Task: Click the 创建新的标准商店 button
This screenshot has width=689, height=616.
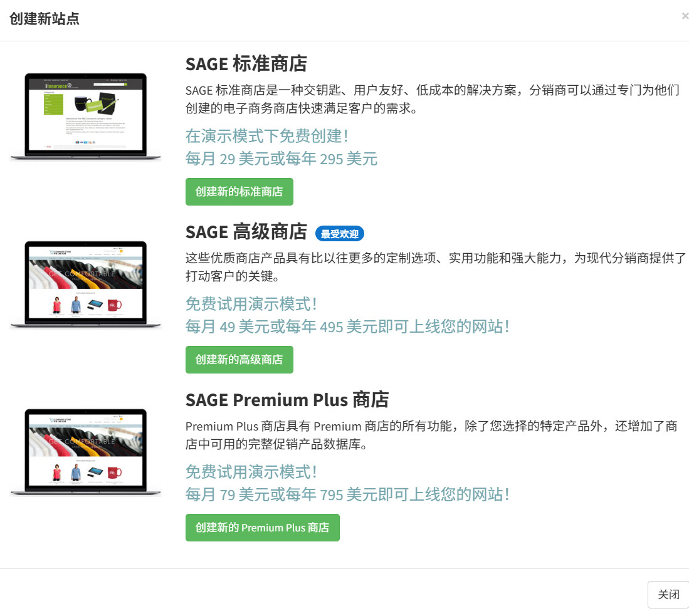Action: pos(239,192)
